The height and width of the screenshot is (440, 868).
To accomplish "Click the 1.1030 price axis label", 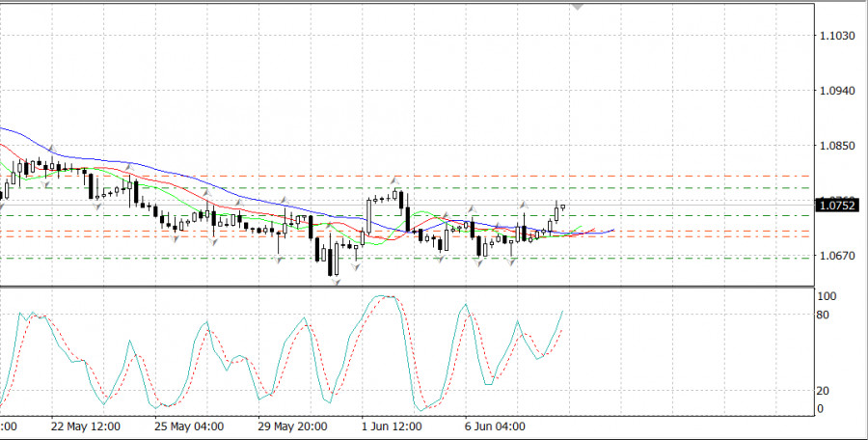I will coord(834,36).
